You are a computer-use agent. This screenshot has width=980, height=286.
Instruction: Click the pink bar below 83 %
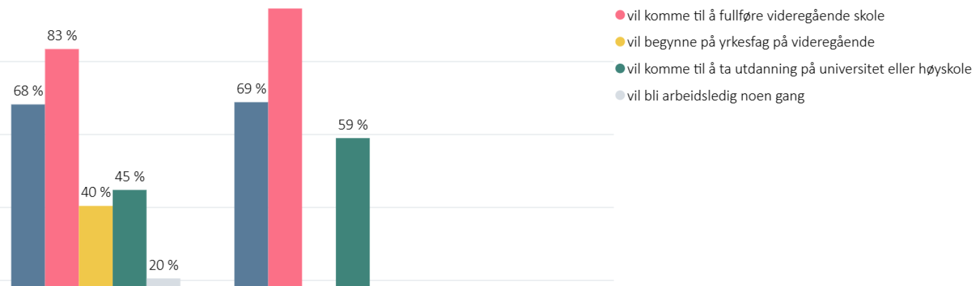[62, 167]
